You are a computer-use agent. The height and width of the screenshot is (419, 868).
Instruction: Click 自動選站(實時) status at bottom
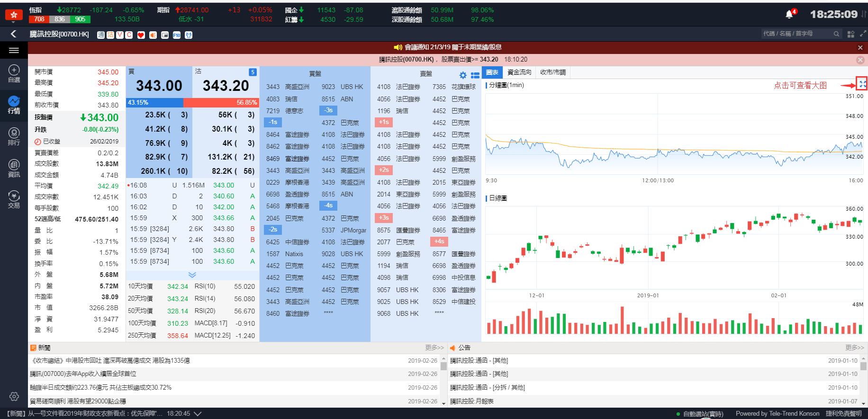[x=699, y=414]
